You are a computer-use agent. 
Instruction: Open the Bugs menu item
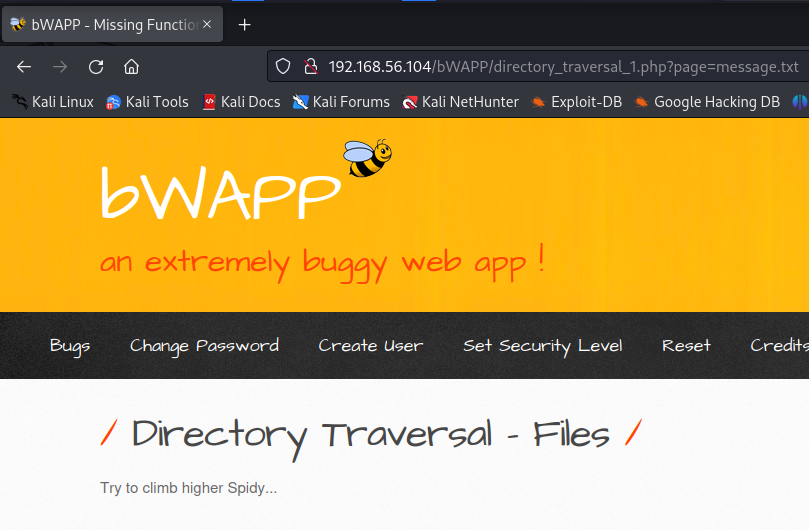tap(70, 346)
